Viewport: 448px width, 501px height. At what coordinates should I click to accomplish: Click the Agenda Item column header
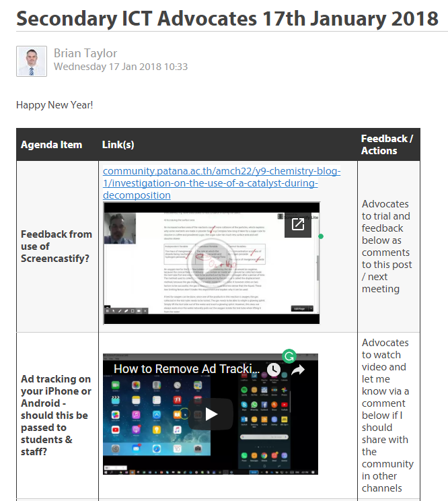(51, 145)
